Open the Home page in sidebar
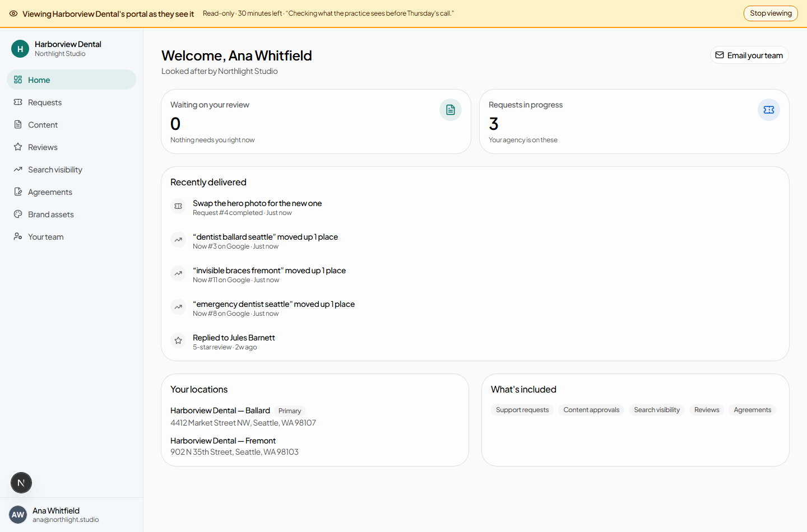The image size is (807, 532). (71, 80)
